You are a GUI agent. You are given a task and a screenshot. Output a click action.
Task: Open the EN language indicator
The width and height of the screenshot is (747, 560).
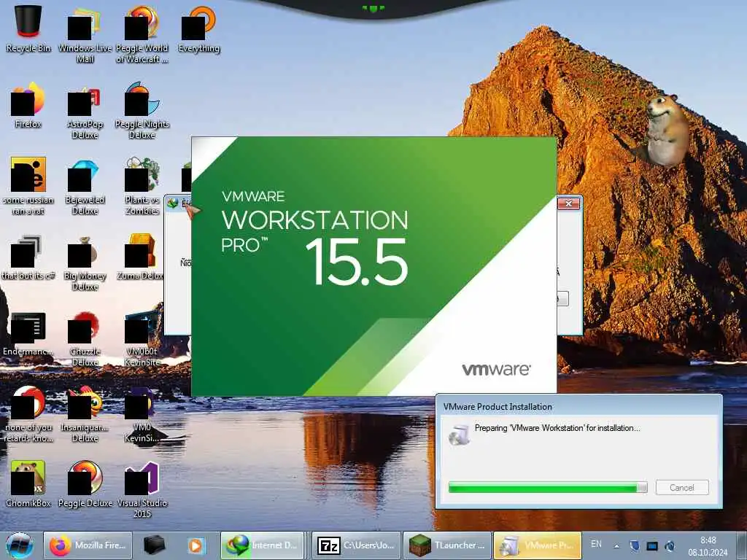596,544
